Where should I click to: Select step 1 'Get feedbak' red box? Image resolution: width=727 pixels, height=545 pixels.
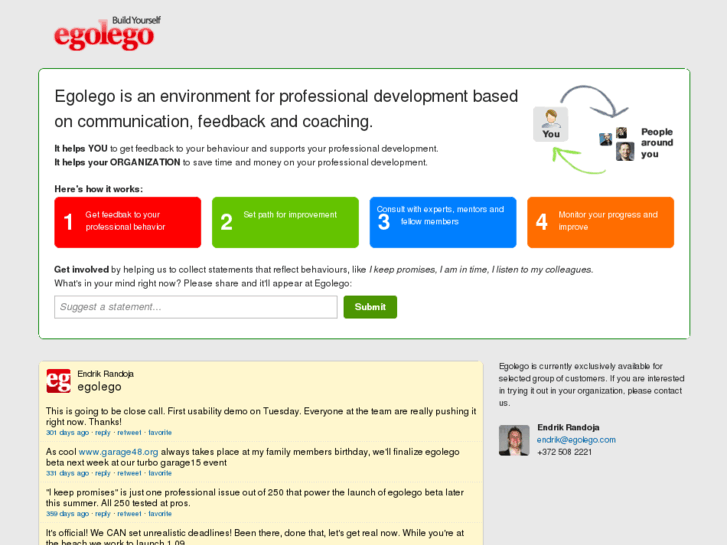pos(128,222)
